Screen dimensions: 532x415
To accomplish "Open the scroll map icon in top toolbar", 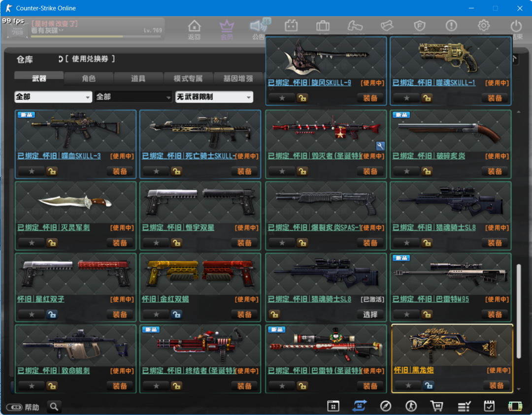I will click(x=387, y=26).
